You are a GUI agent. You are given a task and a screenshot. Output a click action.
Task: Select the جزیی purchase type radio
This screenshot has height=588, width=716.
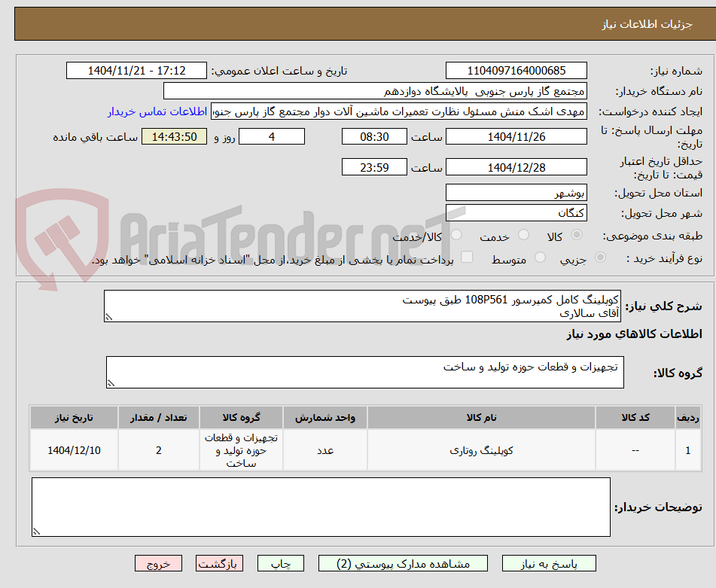point(601,257)
